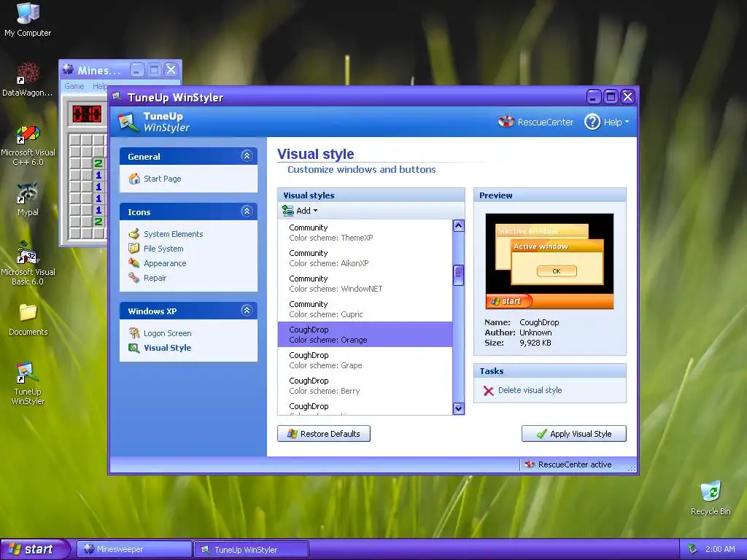Click the Minesweeper mine counter display
Viewport: 747px width, 560px height.
tap(87, 114)
